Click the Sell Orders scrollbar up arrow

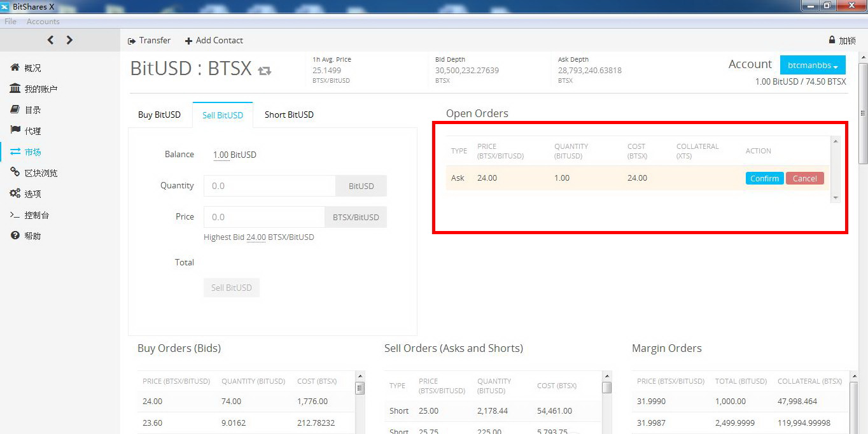tap(606, 376)
